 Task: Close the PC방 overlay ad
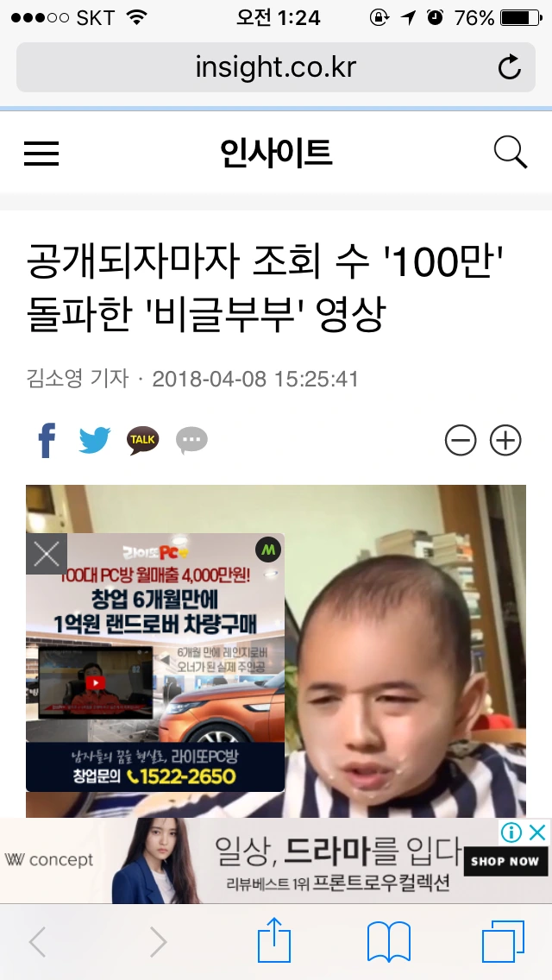[x=47, y=554]
